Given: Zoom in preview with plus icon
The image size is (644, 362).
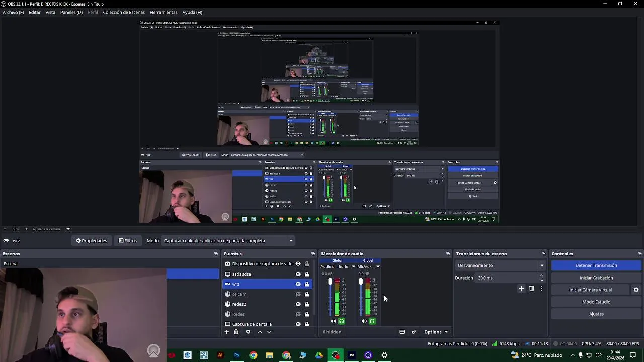Looking at the screenshot, I should [x=26, y=229].
